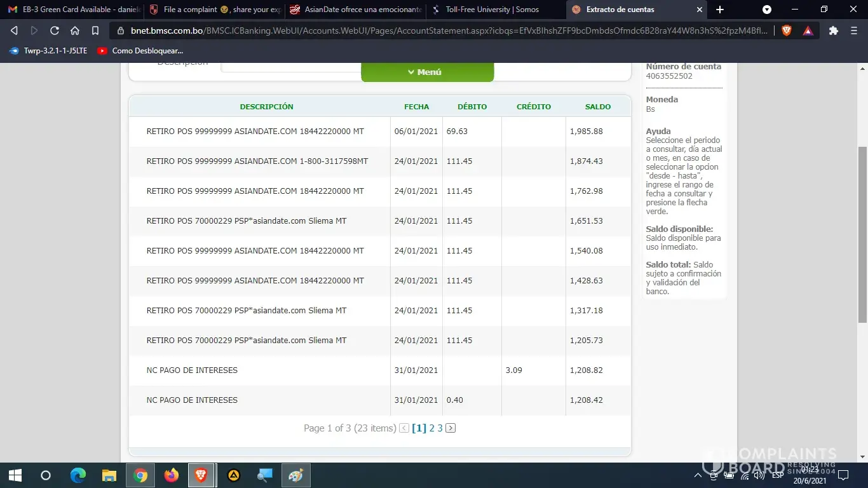The width and height of the screenshot is (868, 488).
Task: Go to page 2 of statement
Action: [x=431, y=428]
